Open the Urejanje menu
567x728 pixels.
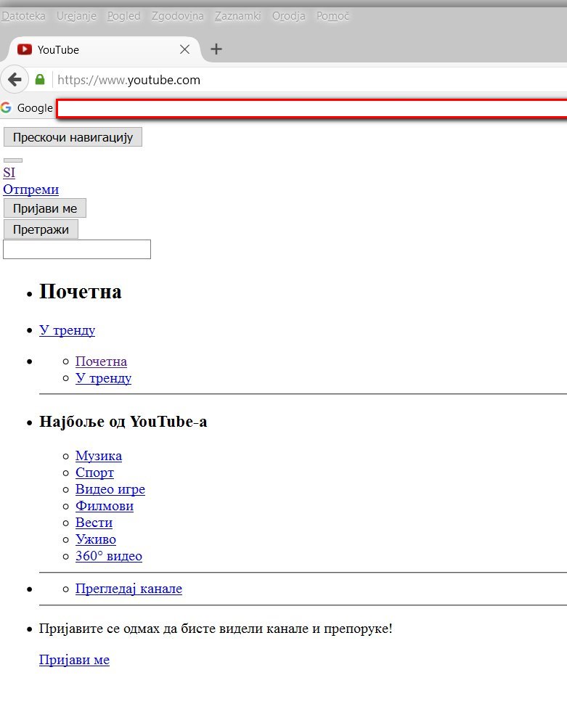(x=77, y=16)
